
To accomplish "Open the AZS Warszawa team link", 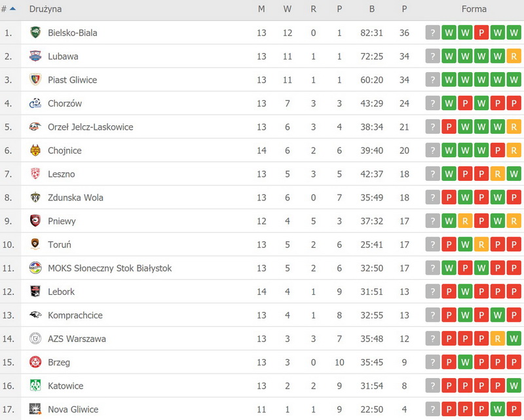I will (77, 339).
